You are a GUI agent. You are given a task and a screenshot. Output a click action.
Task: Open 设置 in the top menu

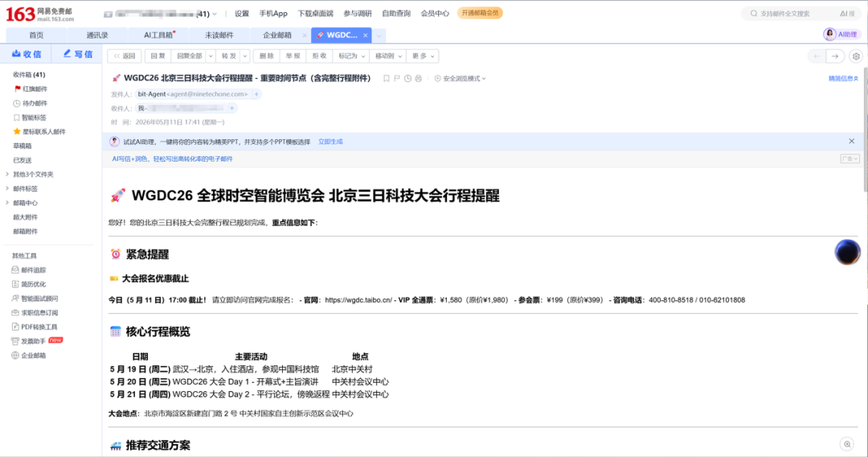click(x=241, y=14)
